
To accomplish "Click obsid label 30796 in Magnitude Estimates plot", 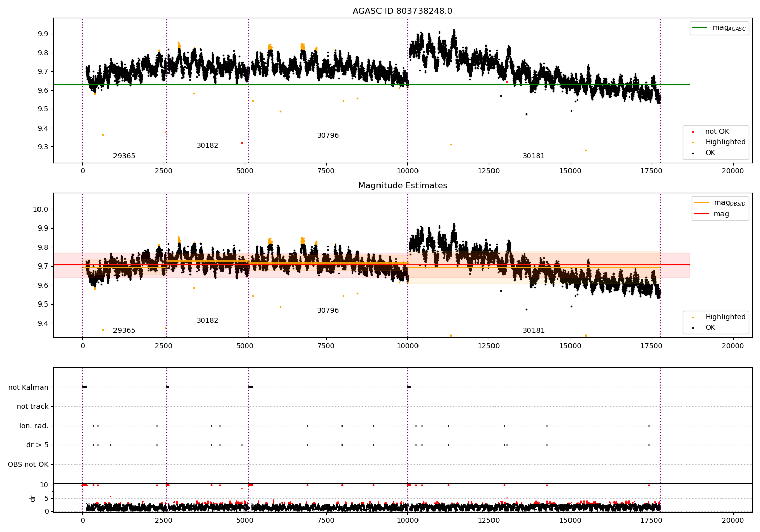I will pyautogui.click(x=328, y=311).
